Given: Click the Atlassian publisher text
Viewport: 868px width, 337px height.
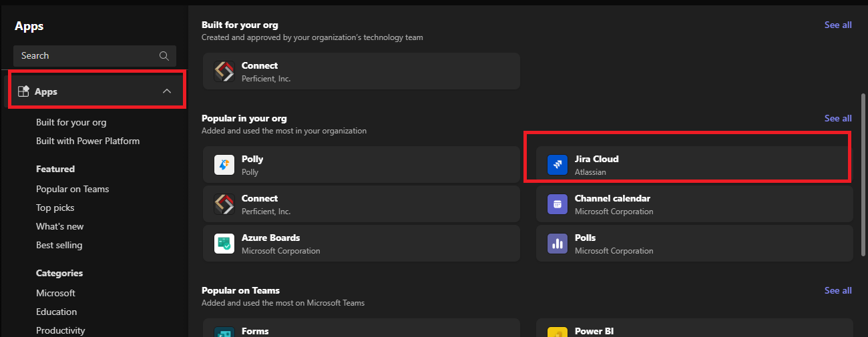Looking at the screenshot, I should click(590, 172).
